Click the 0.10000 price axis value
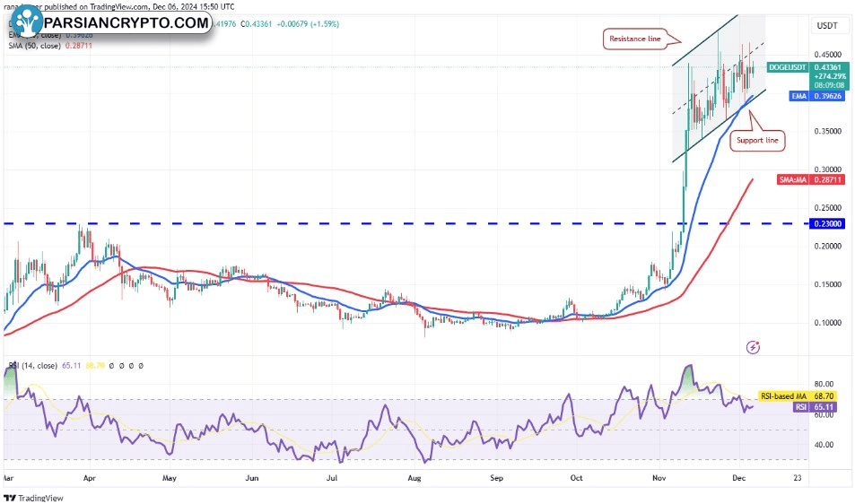Screen dimensions: 855x504 pyautogui.click(x=828, y=323)
